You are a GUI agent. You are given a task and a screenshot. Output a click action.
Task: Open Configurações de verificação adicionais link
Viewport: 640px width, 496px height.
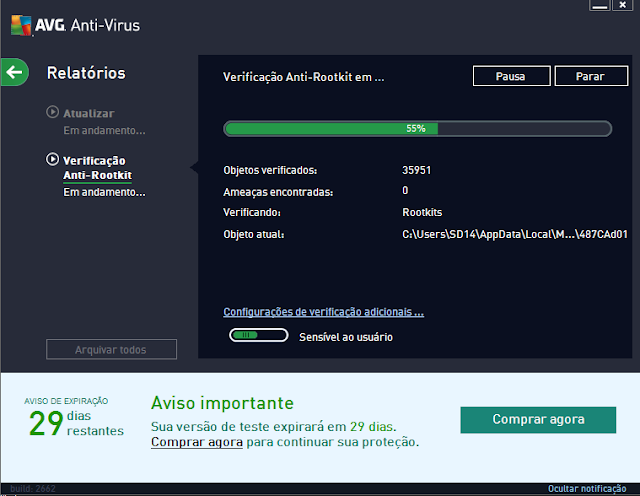[323, 312]
